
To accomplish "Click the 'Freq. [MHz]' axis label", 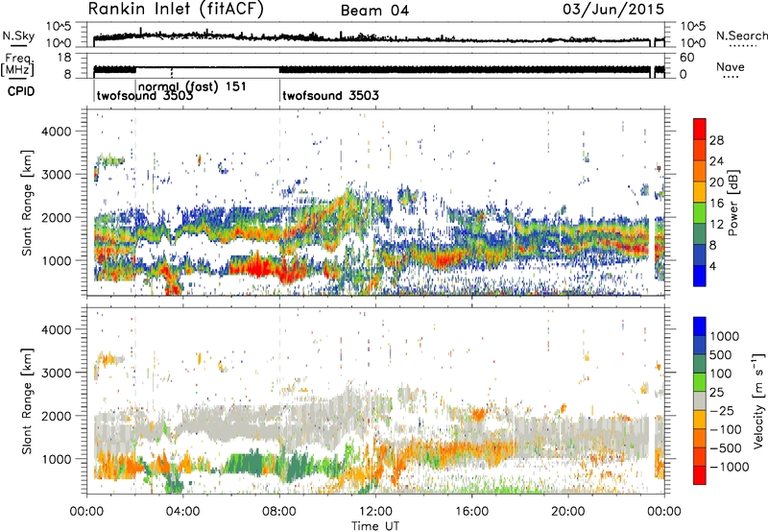I will (17, 64).
